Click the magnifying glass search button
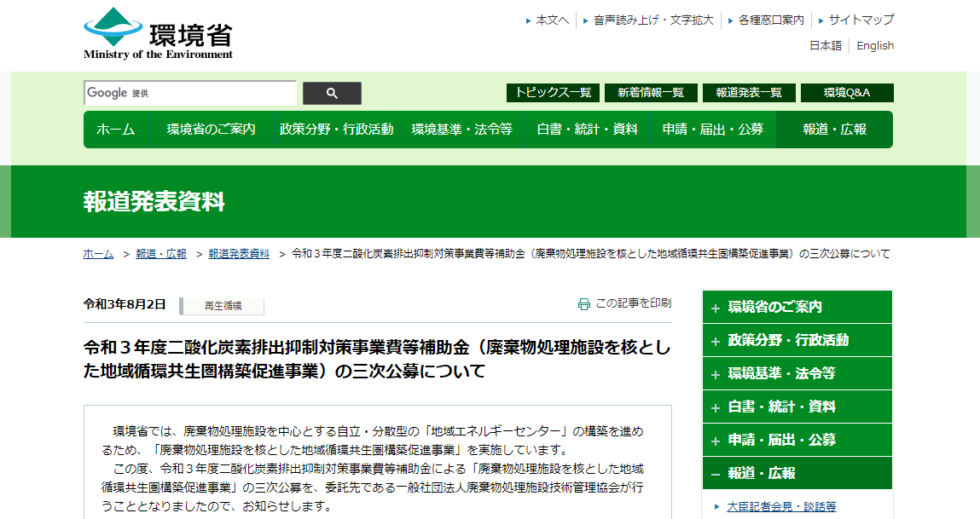 pos(332,94)
